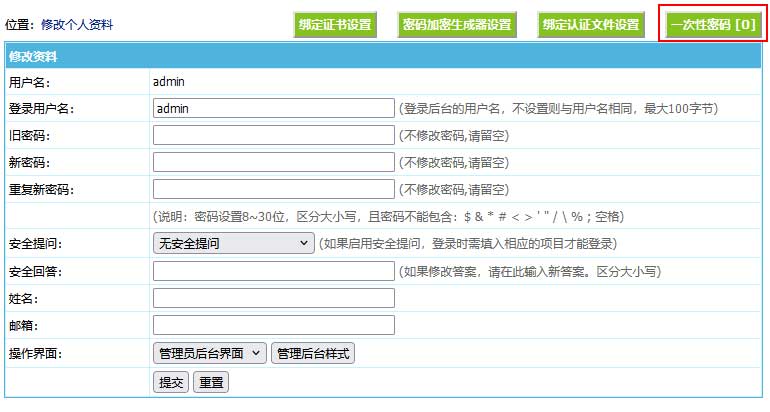This screenshot has width=770, height=412.
Task: Open 绑定认证文件设置
Action: pos(590,25)
